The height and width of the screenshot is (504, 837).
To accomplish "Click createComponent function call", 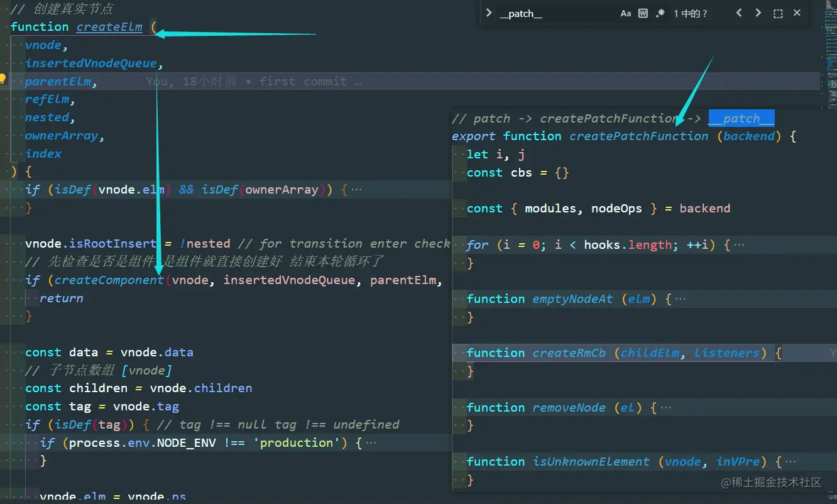I will [x=109, y=280].
